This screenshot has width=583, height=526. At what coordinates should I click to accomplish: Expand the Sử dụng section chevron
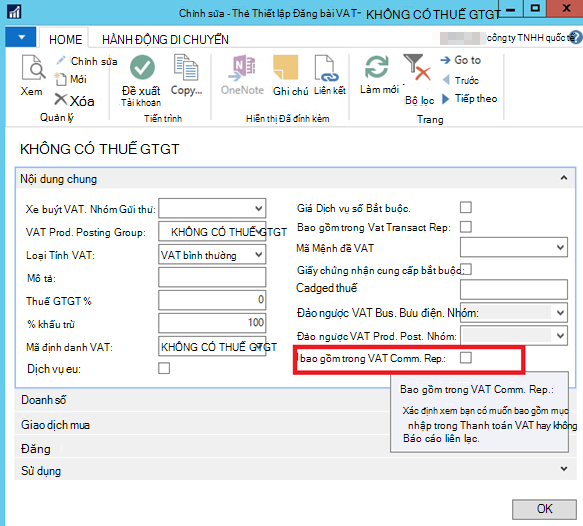[x=564, y=469]
